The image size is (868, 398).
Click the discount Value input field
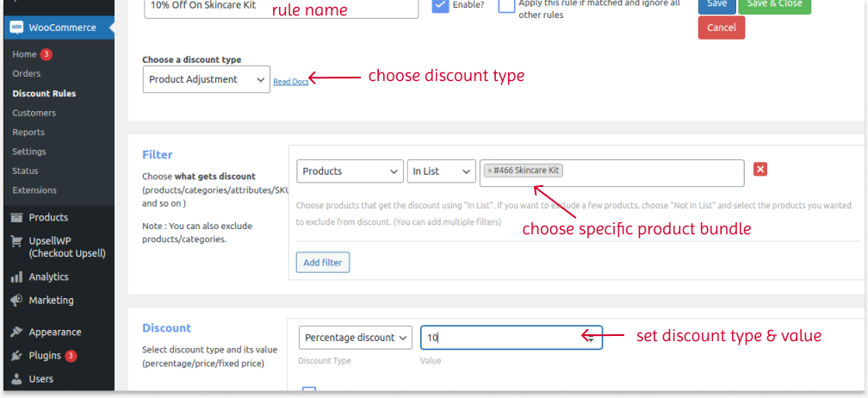pos(511,337)
